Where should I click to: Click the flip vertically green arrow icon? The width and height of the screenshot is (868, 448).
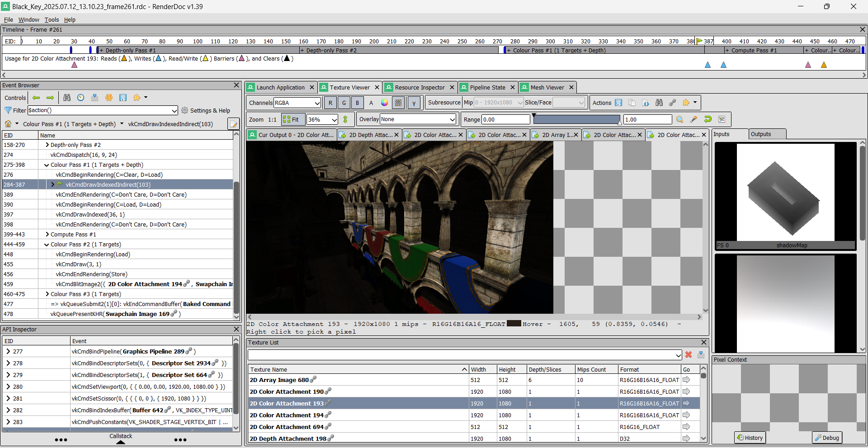[x=345, y=119]
